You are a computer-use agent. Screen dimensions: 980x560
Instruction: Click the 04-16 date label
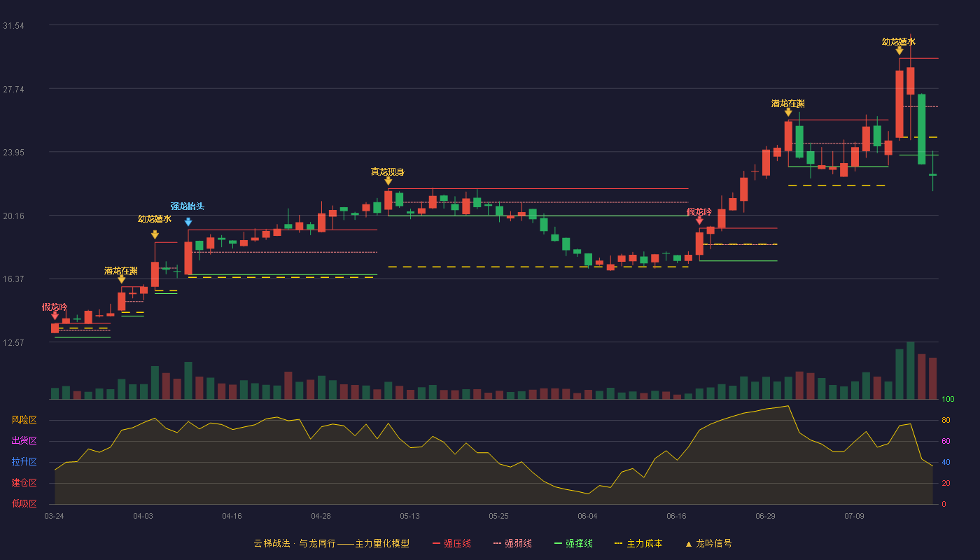point(232,516)
